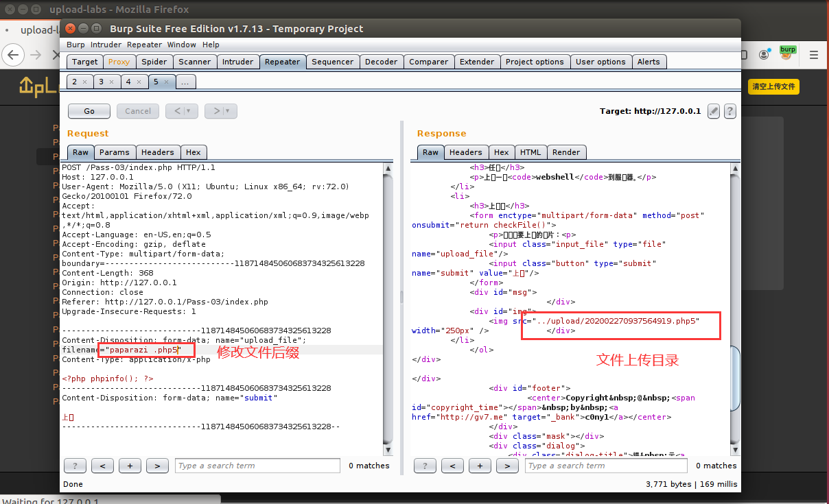
Task: Show the request Hex view
Action: [194, 152]
